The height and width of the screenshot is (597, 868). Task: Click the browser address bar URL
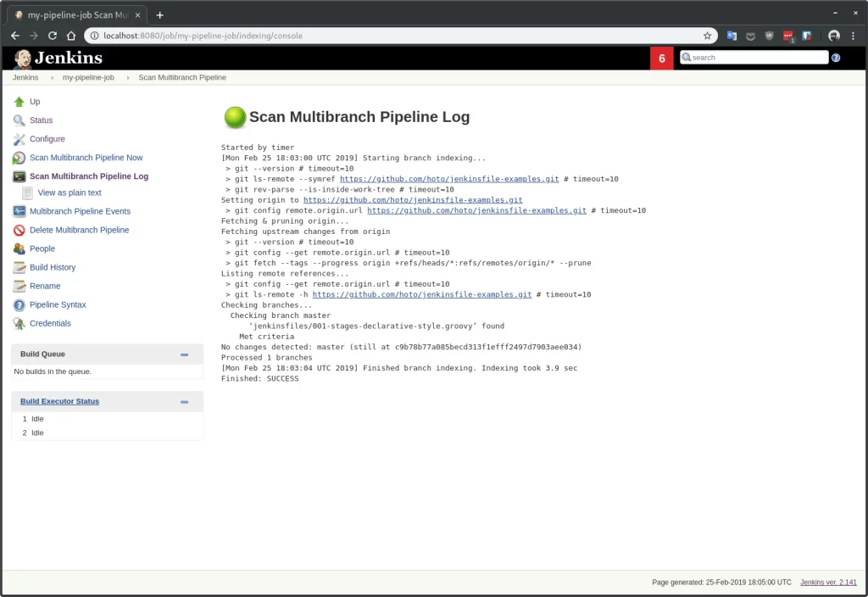203,36
